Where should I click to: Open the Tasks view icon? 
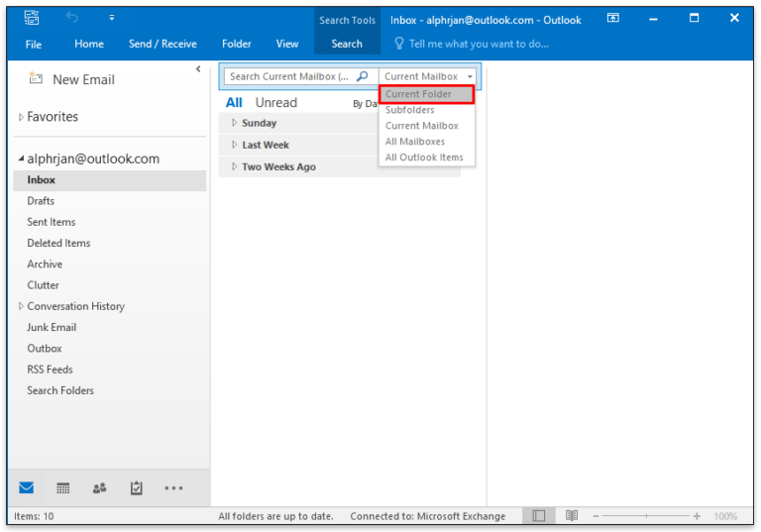pyautogui.click(x=137, y=487)
